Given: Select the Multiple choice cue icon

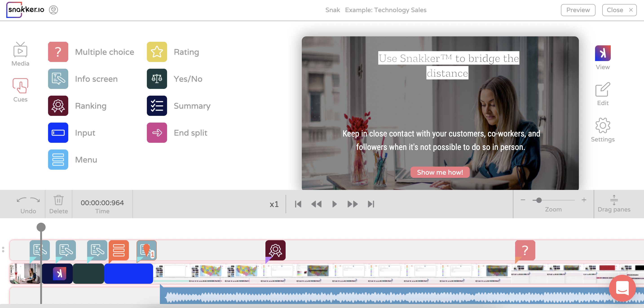Looking at the screenshot, I should (58, 52).
